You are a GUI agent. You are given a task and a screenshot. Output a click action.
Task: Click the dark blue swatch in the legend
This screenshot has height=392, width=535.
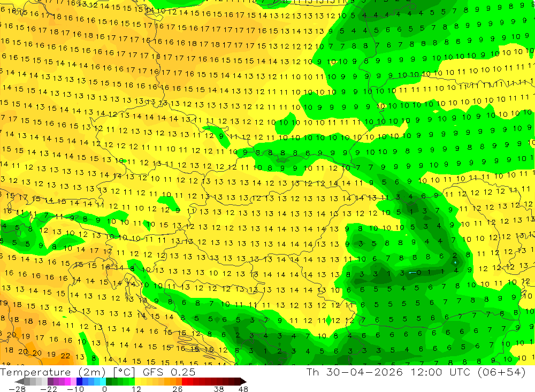(x=80, y=381)
